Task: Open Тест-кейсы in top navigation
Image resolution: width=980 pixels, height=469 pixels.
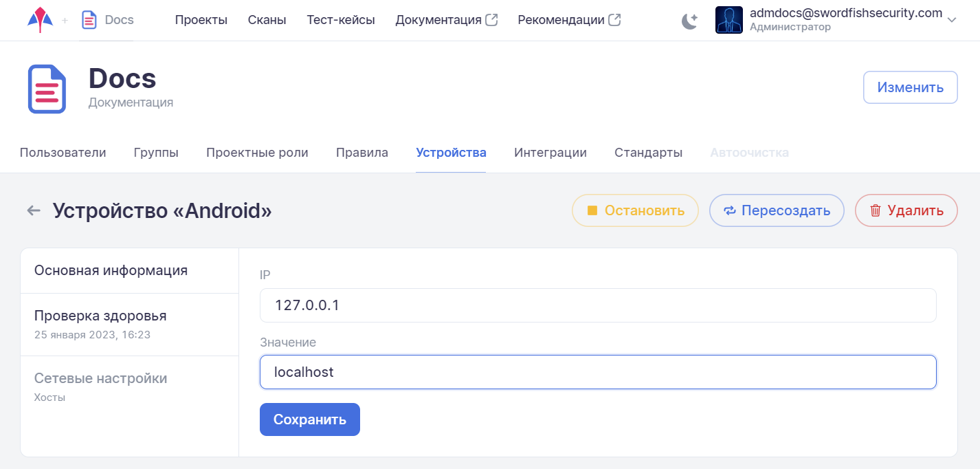Action: (340, 20)
